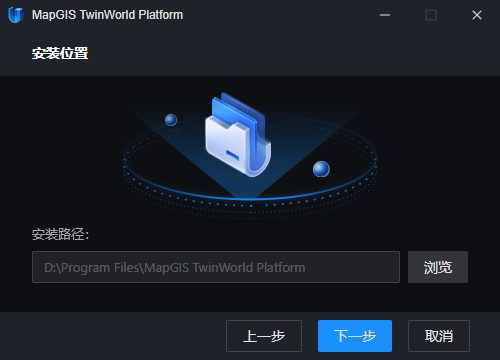
Task: Go back with the 上一步 button
Action: tap(264, 336)
